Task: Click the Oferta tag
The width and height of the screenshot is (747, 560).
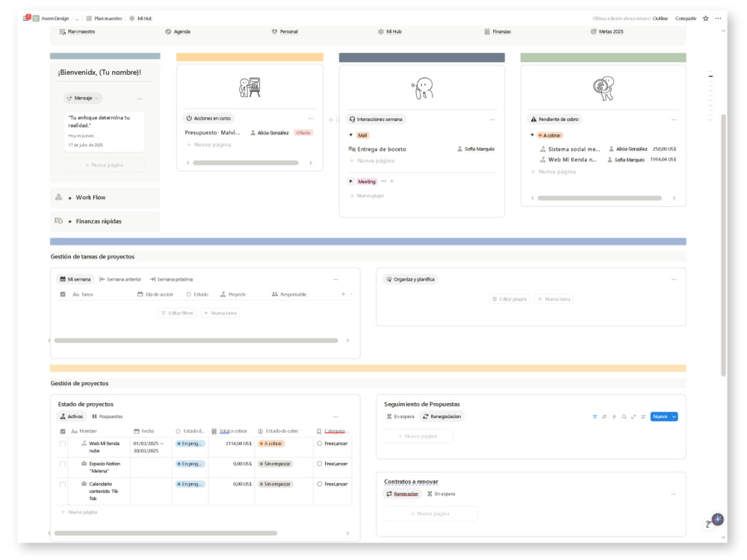Action: [x=303, y=133]
